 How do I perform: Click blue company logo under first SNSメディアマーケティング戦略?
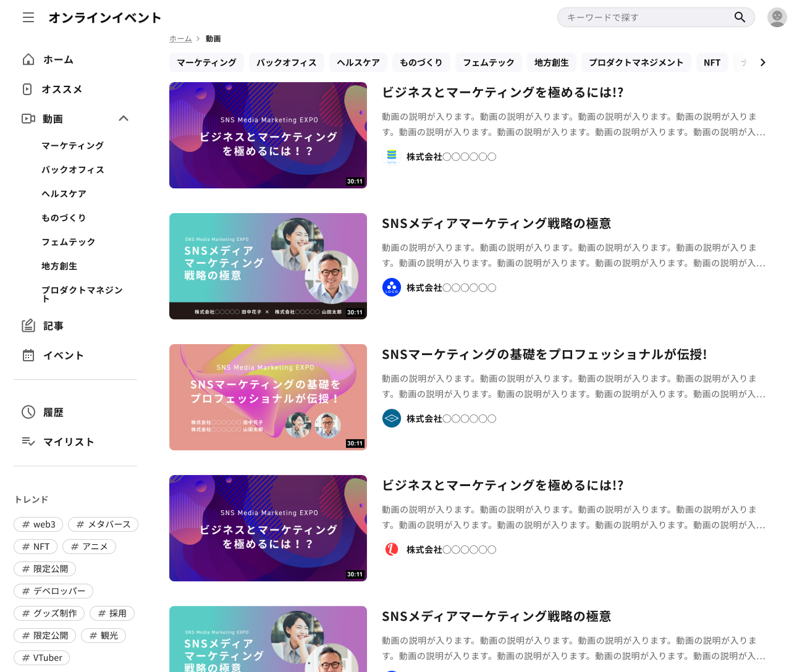(x=392, y=288)
